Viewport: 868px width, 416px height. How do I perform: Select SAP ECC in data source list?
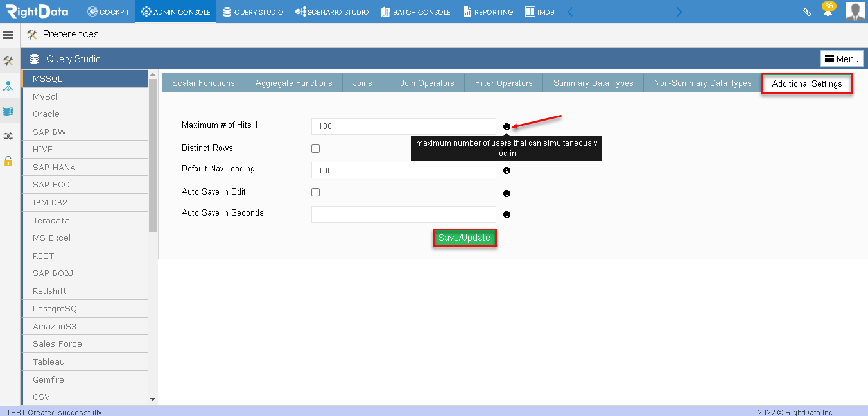(x=85, y=184)
